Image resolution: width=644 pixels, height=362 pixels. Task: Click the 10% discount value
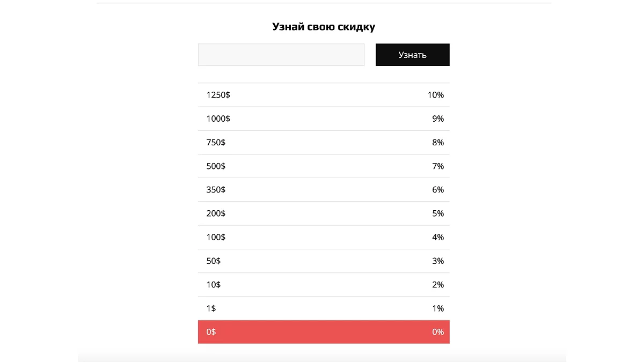click(x=435, y=95)
